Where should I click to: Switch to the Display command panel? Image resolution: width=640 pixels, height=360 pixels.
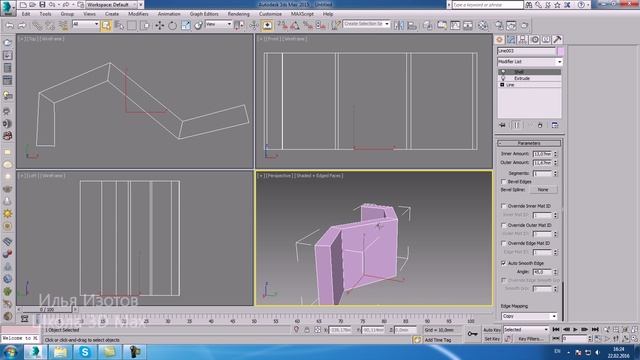(x=546, y=40)
